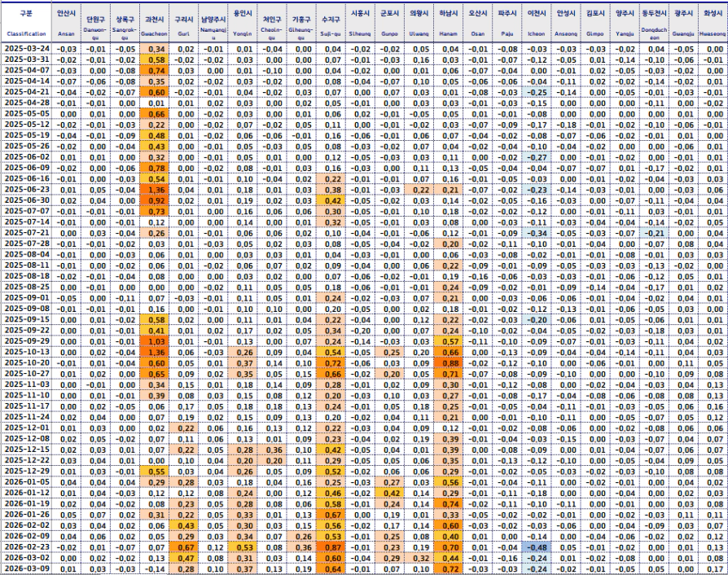This screenshot has width=728, height=575.
Task: Select the 하남시 Hanam column header
Action: (x=448, y=22)
